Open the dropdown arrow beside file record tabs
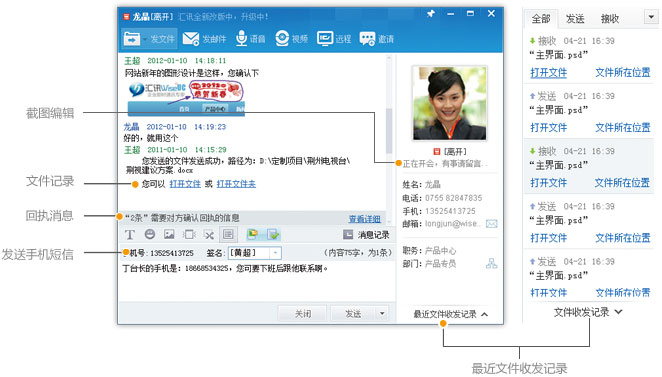 coord(651,17)
